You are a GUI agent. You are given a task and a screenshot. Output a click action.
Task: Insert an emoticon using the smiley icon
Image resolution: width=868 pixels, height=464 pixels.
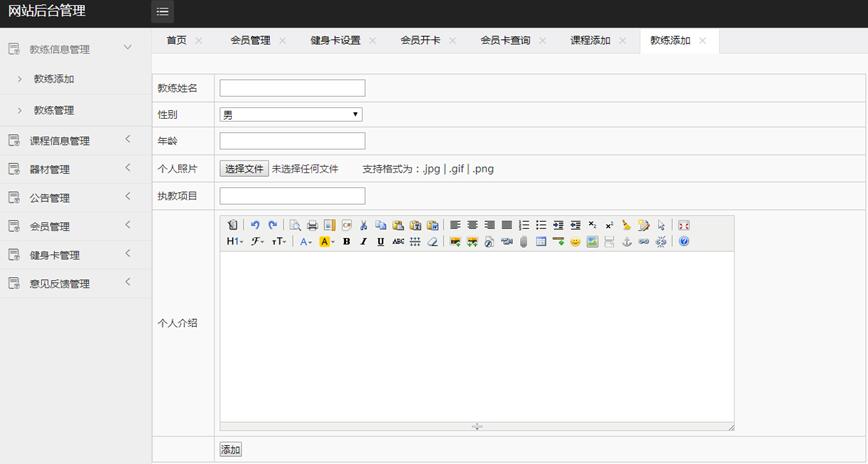pos(575,242)
